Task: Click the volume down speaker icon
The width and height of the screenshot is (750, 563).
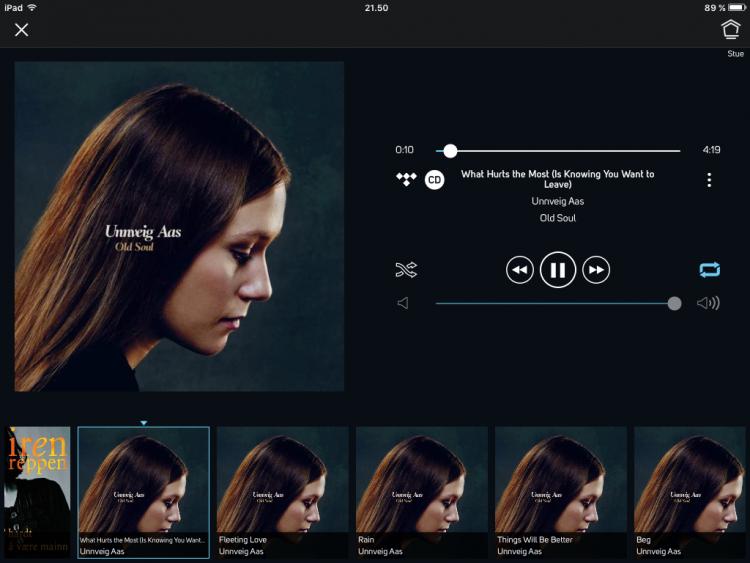Action: (x=403, y=303)
